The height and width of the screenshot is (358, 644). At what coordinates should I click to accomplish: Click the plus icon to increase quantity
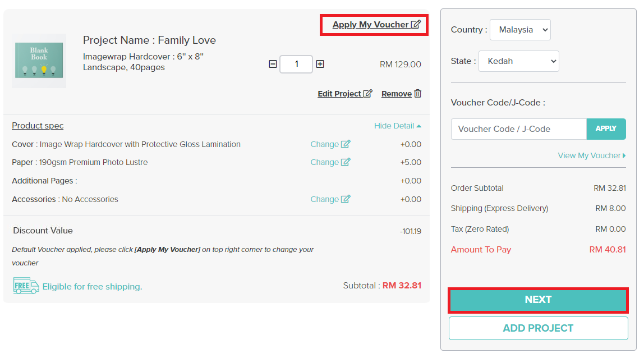(320, 64)
